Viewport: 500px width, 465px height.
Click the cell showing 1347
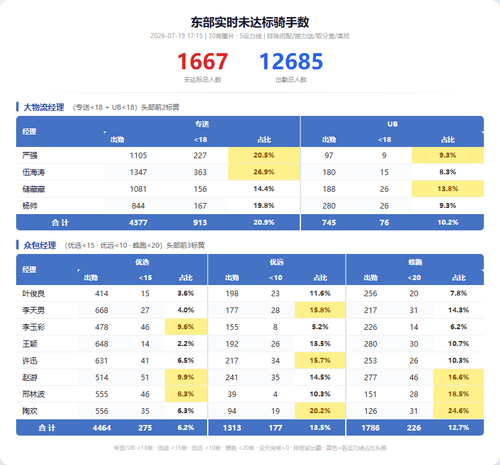(138, 172)
